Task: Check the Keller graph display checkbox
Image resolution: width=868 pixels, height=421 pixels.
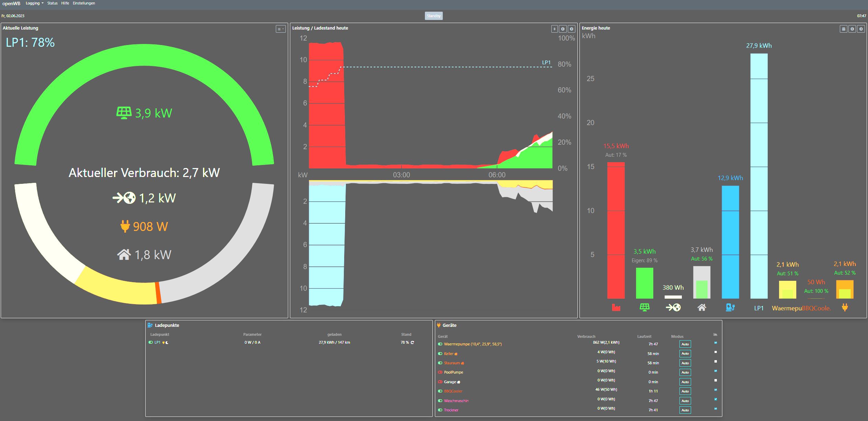Action: (715, 352)
